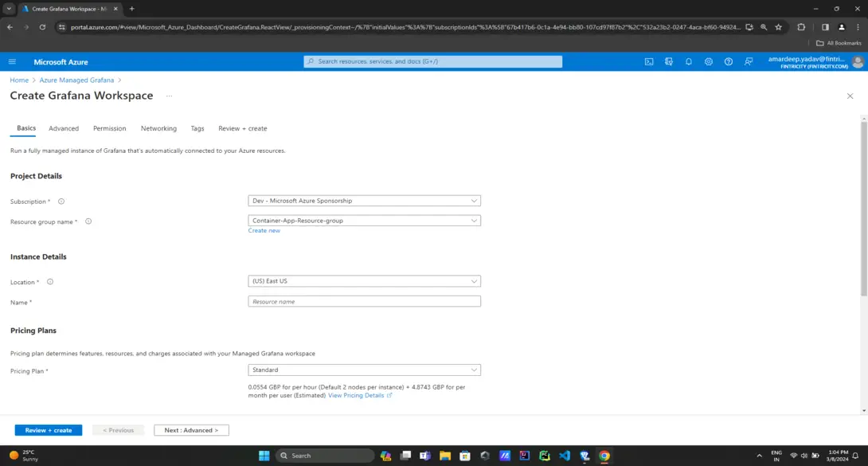The height and width of the screenshot is (466, 868).
Task: Click the Create new resource group link
Action: point(264,231)
